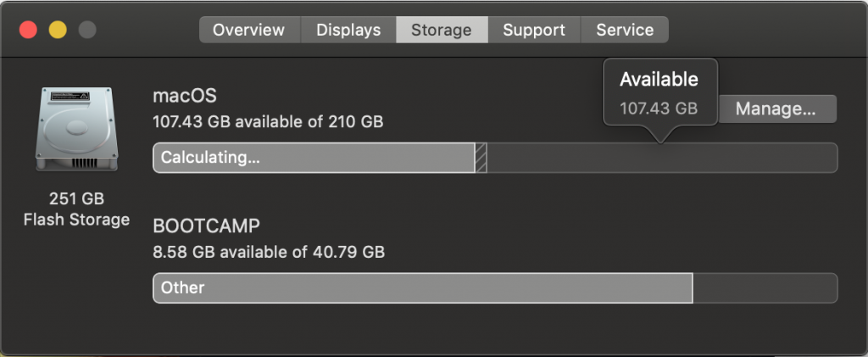Click the free portion of BOOTCAMP bar
Viewport: 868px width, 357px height.
[x=765, y=287]
